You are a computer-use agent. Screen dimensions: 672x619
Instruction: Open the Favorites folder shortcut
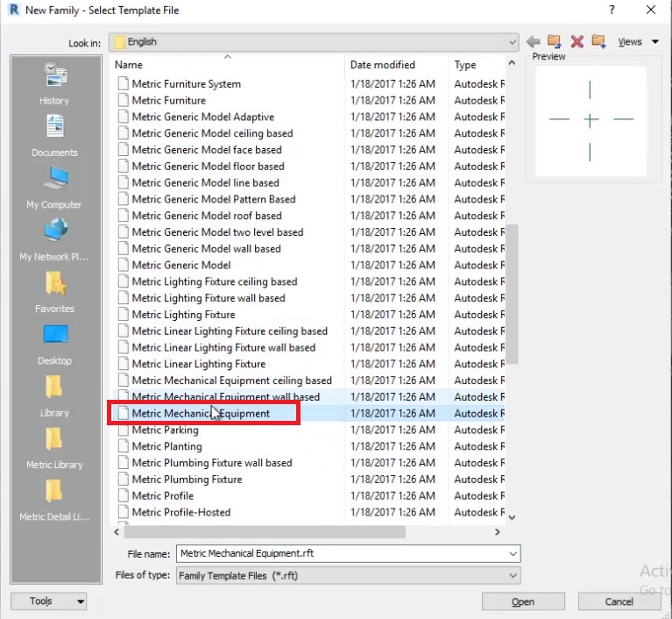(x=54, y=292)
